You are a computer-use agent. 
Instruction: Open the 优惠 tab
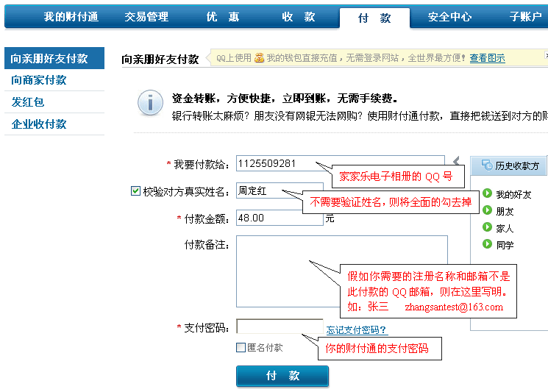click(223, 16)
